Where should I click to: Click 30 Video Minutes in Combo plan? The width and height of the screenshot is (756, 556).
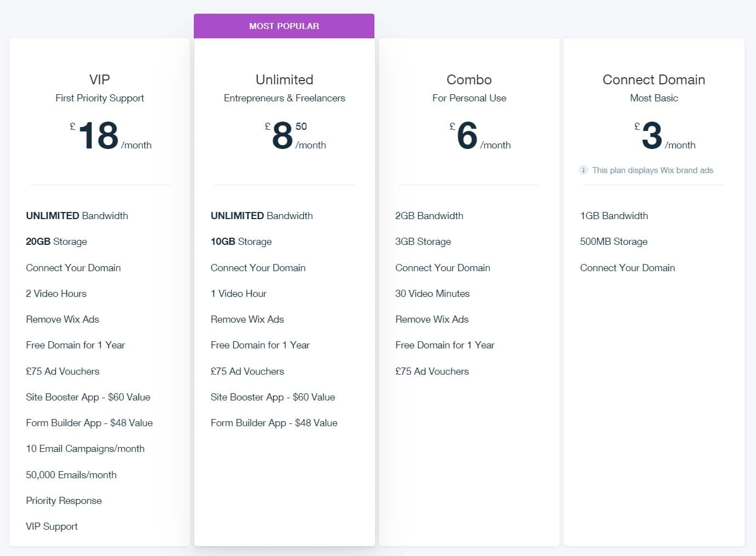[x=432, y=294]
